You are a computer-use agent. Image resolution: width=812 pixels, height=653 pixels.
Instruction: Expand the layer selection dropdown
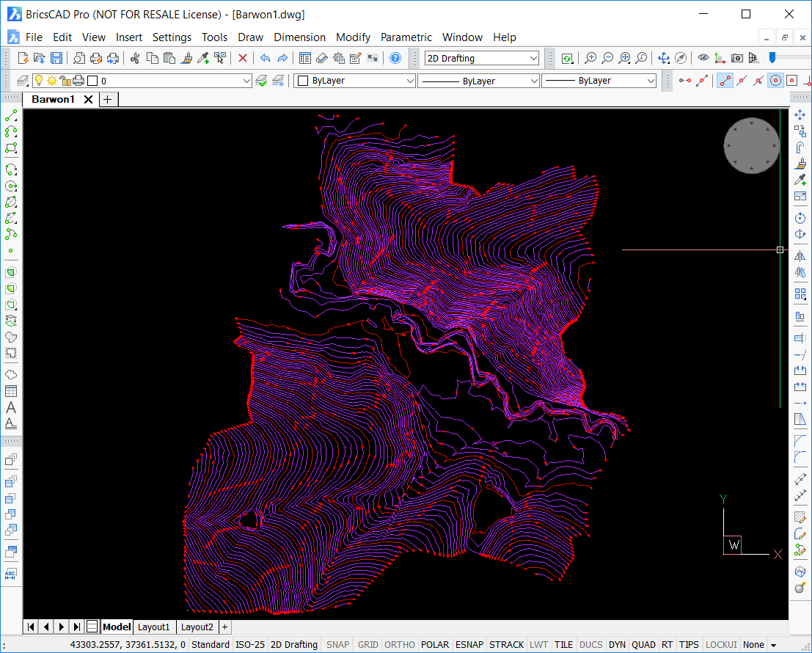(246, 81)
